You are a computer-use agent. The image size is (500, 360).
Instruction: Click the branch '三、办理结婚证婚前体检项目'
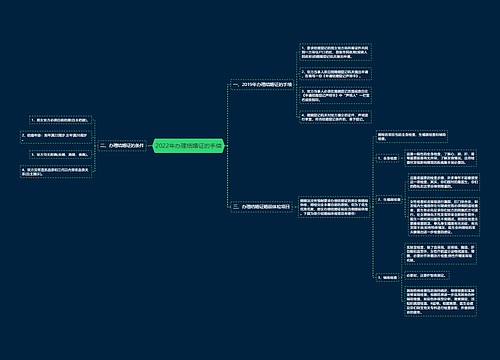[262, 207]
